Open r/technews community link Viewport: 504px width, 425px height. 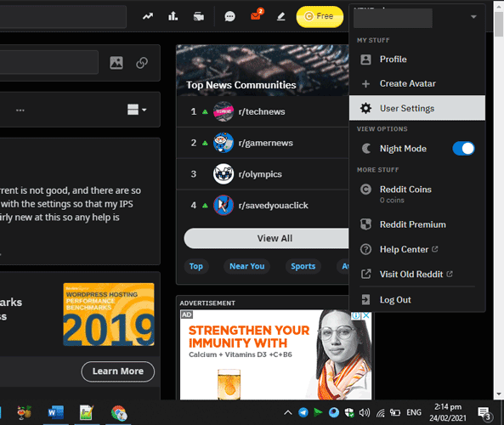262,111
